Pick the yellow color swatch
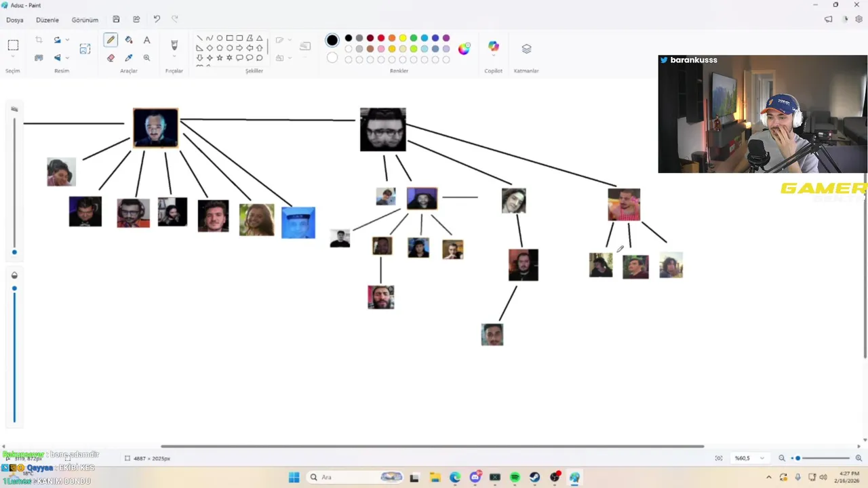 coord(403,38)
